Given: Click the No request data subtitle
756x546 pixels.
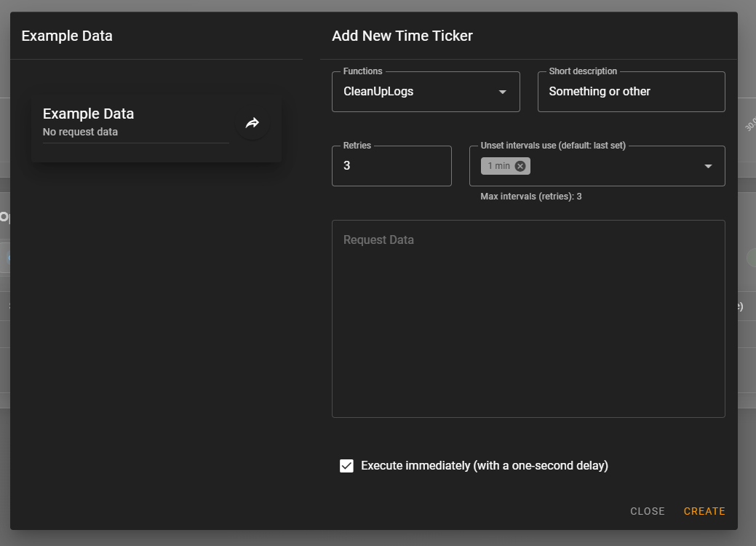Looking at the screenshot, I should point(80,132).
